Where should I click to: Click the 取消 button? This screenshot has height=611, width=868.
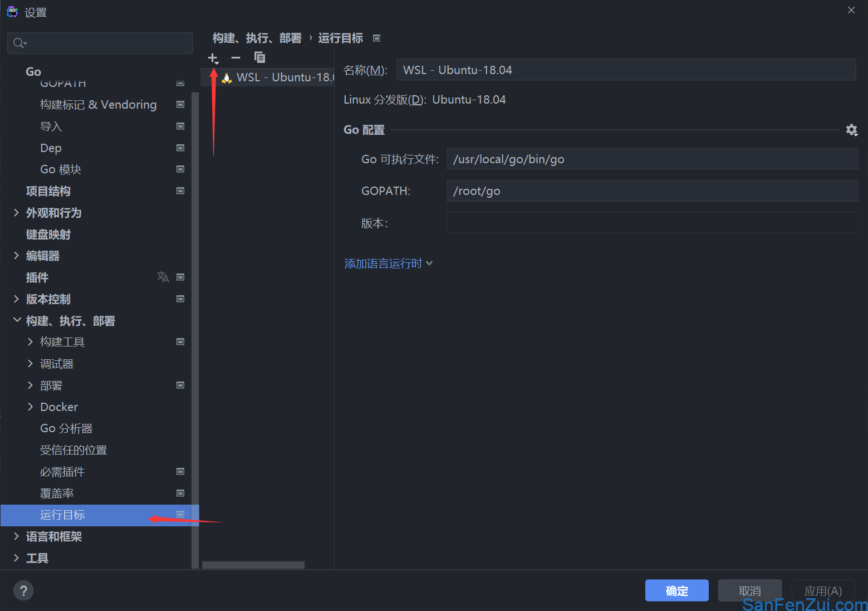click(749, 590)
